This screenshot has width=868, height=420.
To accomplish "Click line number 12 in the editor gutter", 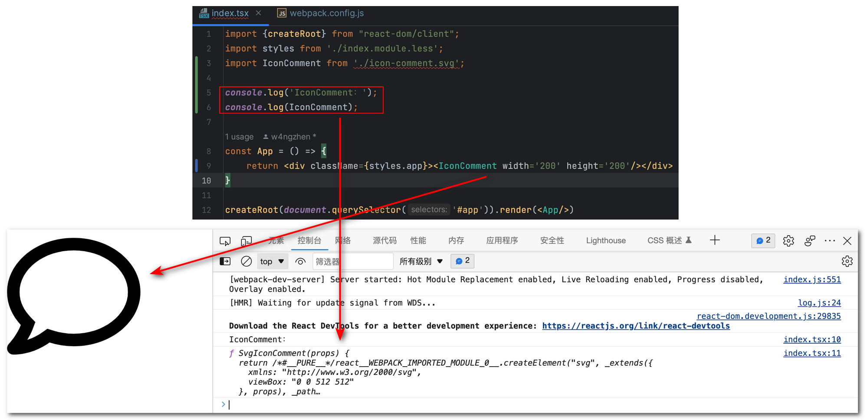I will 207,210.
